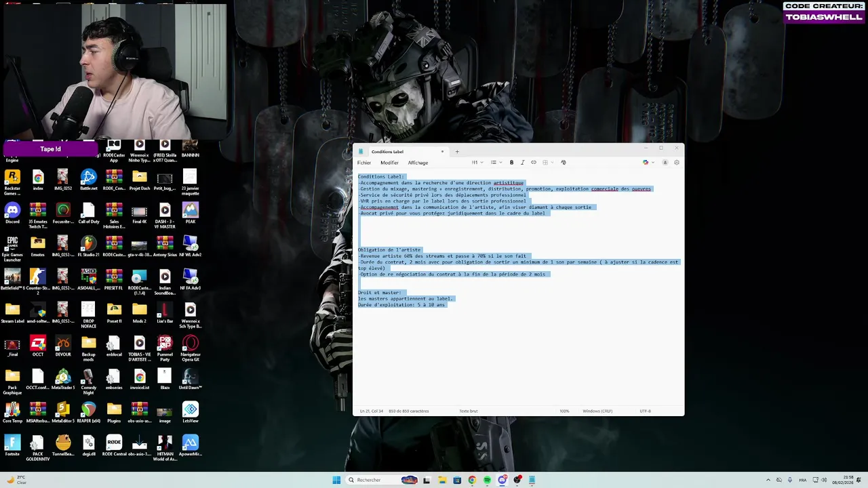Open Discord from the taskbar
The image size is (868, 488).
click(x=502, y=480)
